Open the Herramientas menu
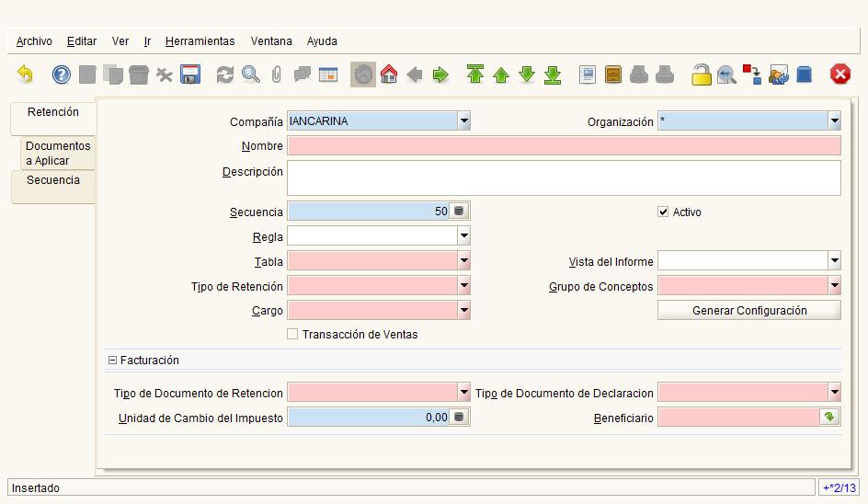 pyautogui.click(x=200, y=41)
